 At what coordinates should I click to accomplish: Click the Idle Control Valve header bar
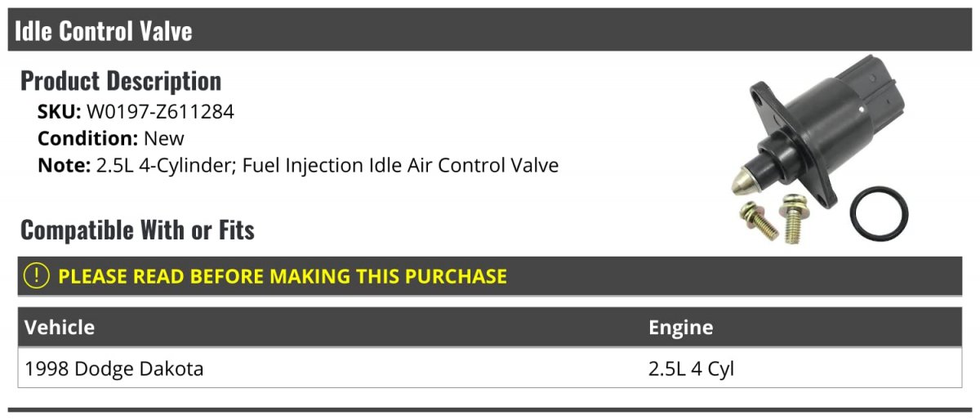point(490,30)
